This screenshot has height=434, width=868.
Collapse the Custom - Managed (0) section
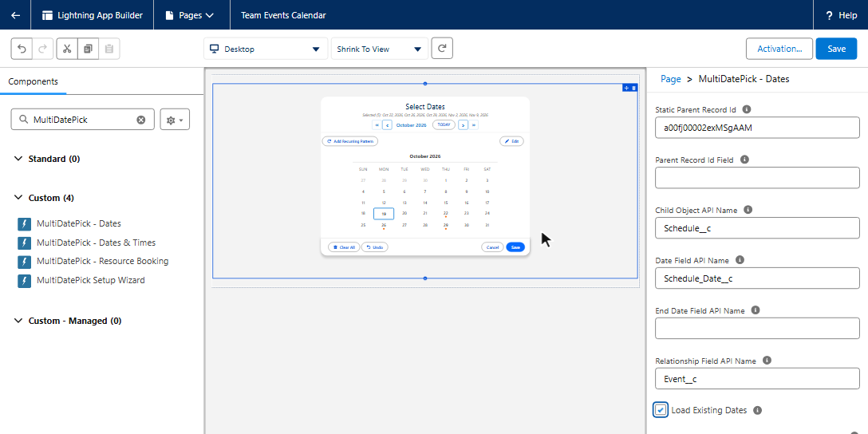click(x=19, y=321)
